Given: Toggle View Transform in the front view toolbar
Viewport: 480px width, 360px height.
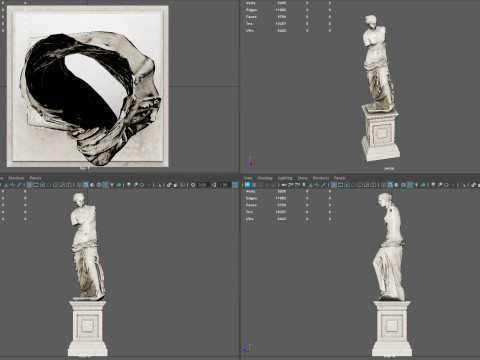Looking at the screenshot, I should coord(235,185).
